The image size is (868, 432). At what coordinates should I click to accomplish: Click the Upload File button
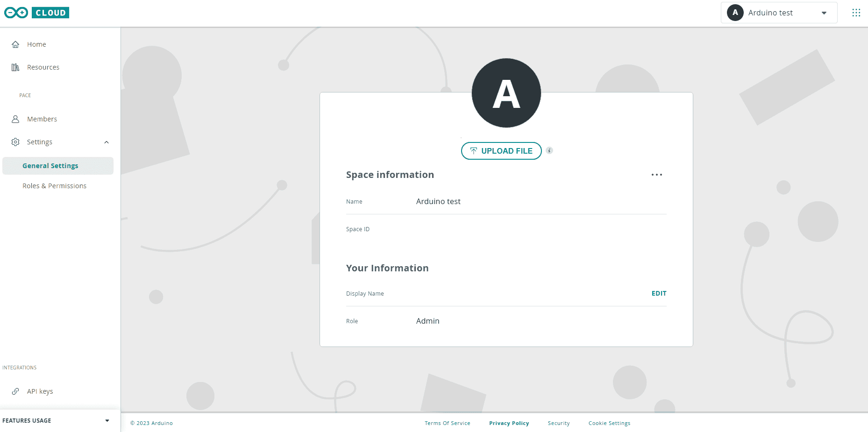tap(501, 151)
